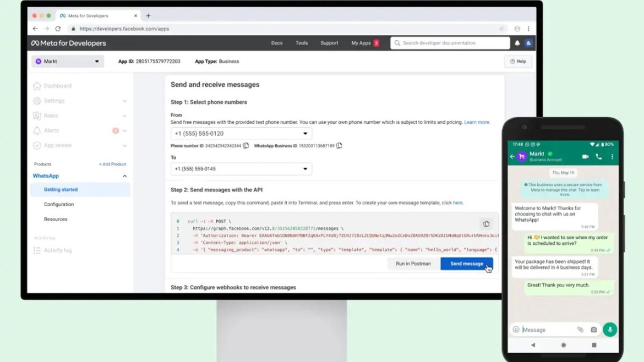Click the Meta for Developers logo
644x362 pixels.
click(69, 43)
